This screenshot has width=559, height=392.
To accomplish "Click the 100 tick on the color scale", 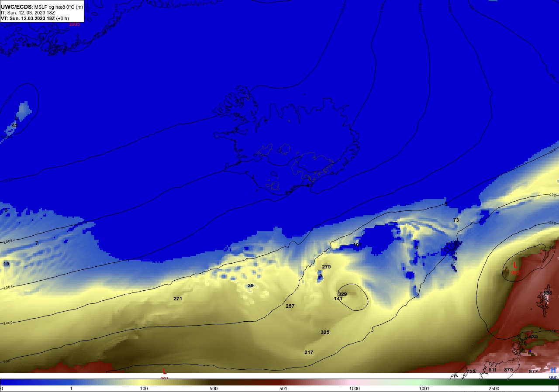I will pyautogui.click(x=144, y=389).
